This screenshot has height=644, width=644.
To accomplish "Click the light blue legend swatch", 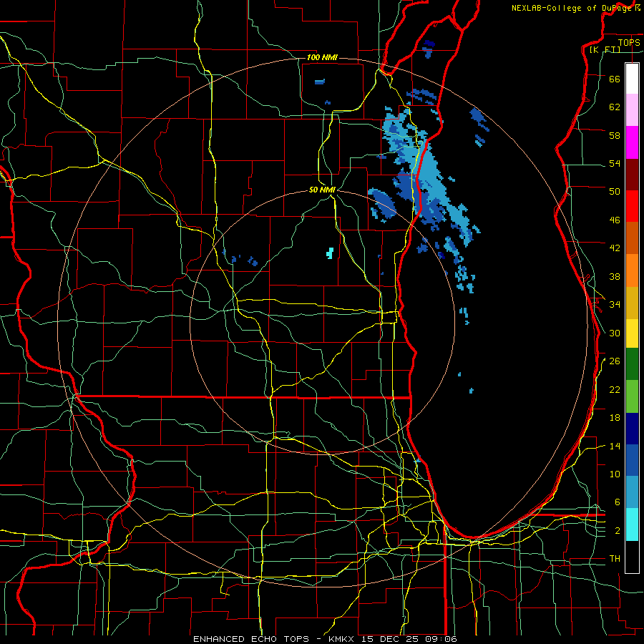I will 632,492.
